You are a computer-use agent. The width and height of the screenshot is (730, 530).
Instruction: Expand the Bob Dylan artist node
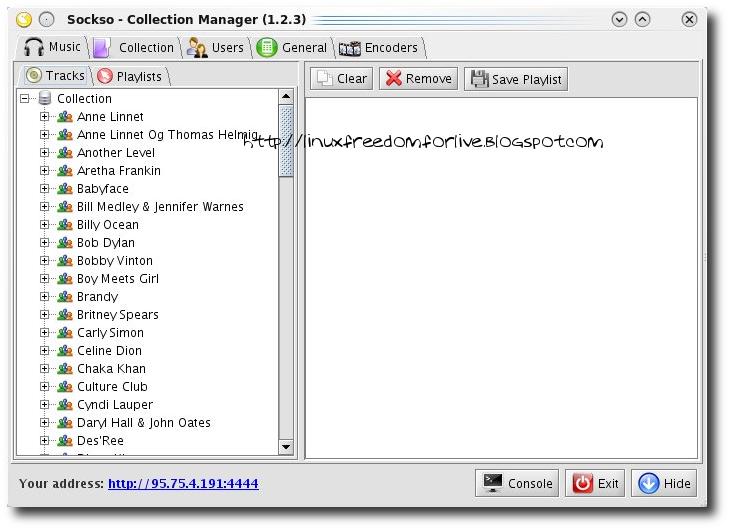point(44,243)
